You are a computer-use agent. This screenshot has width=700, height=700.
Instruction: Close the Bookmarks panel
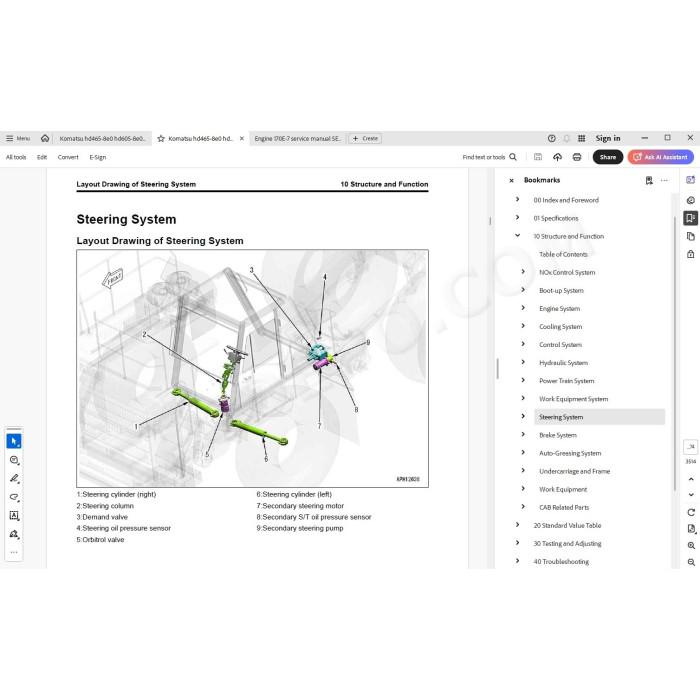coord(512,180)
